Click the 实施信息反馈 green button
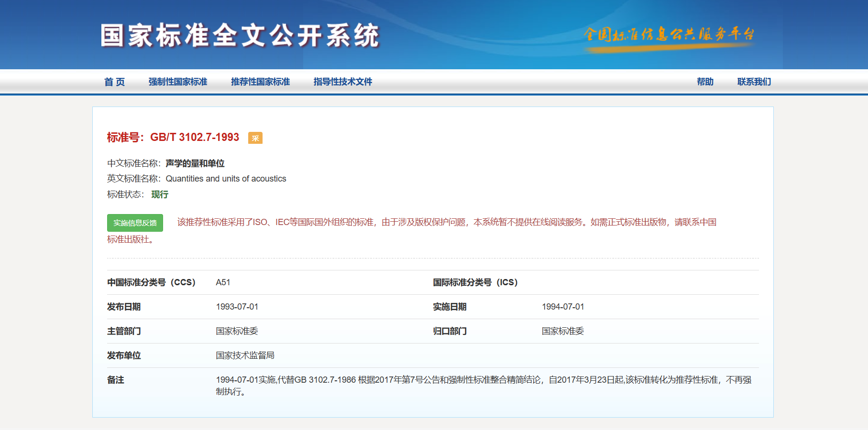 (135, 223)
